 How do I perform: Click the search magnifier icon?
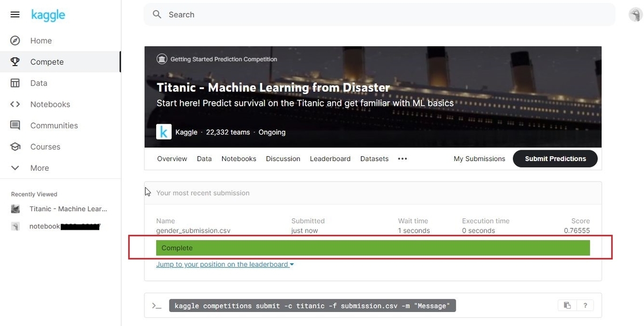(157, 15)
